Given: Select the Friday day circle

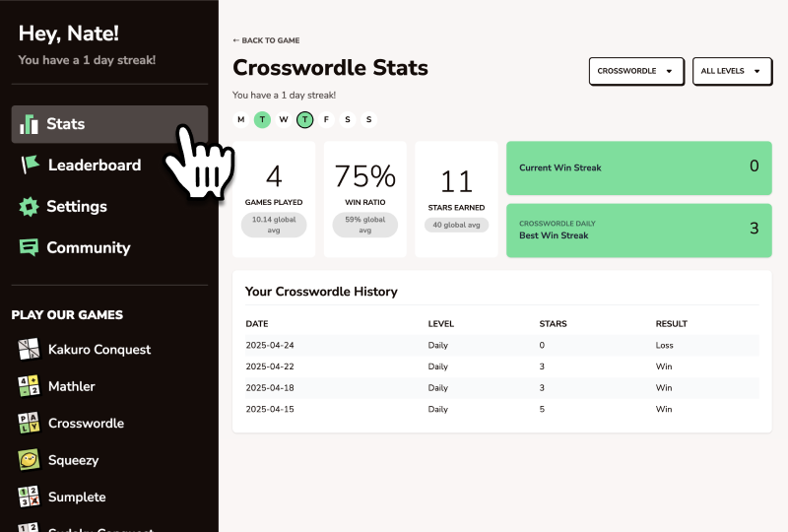Looking at the screenshot, I should (x=326, y=119).
